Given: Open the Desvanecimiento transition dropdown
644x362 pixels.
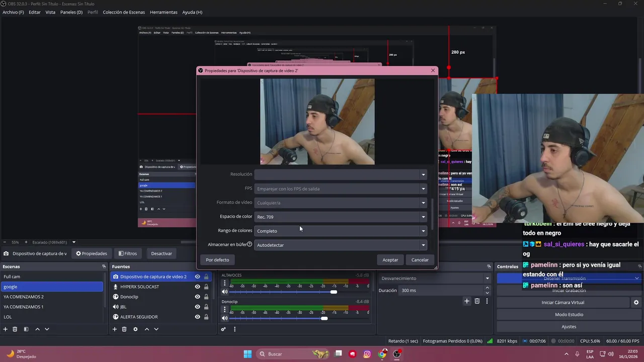Looking at the screenshot, I should [435, 278].
